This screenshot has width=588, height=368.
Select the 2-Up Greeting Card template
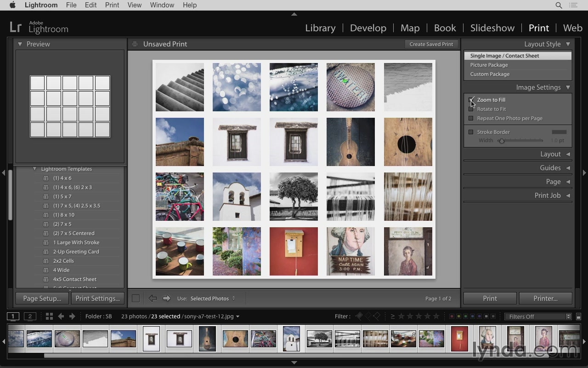(76, 252)
